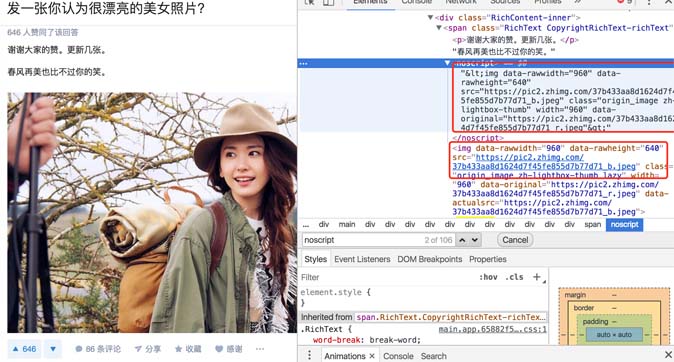Screen dimensions: 674x362
Task: Switch to the Styles tab
Action: 316,259
